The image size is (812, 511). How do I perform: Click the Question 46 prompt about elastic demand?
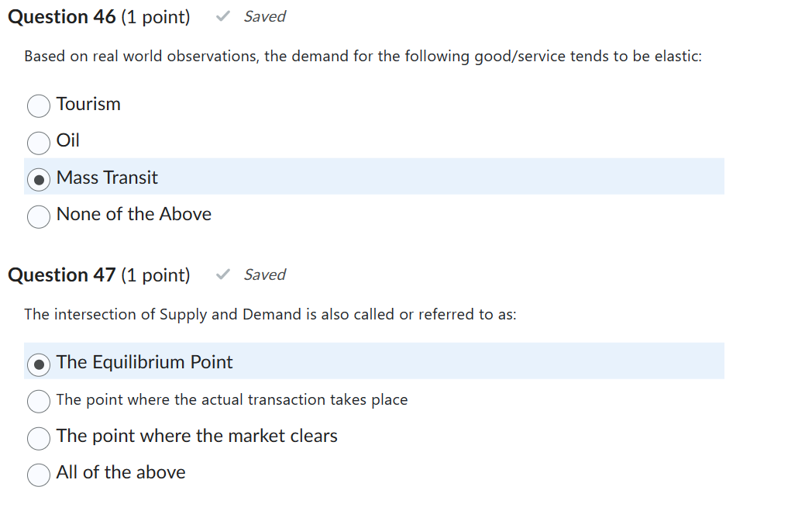(x=363, y=56)
